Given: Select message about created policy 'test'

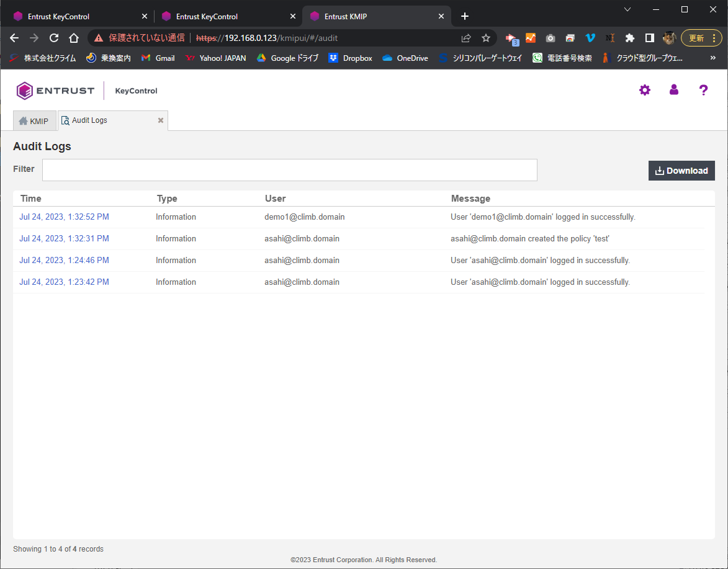Looking at the screenshot, I should click(x=530, y=238).
